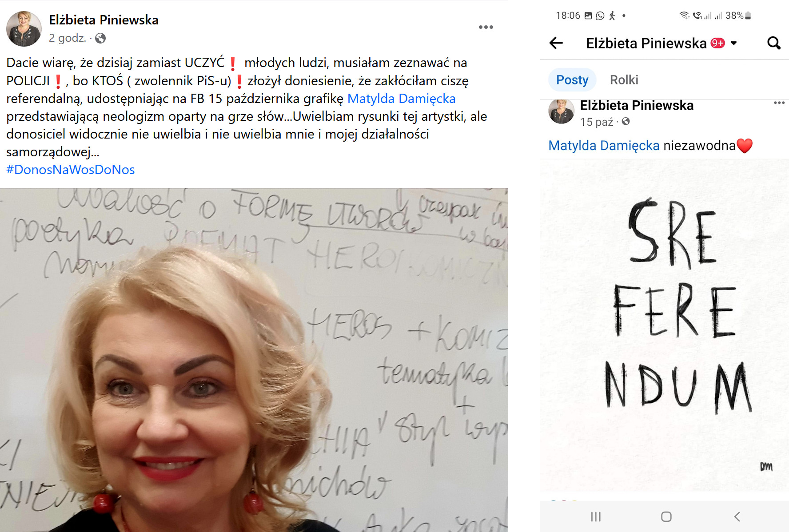The height and width of the screenshot is (532, 789).
Task: Tap the Android home button
Action: [666, 516]
